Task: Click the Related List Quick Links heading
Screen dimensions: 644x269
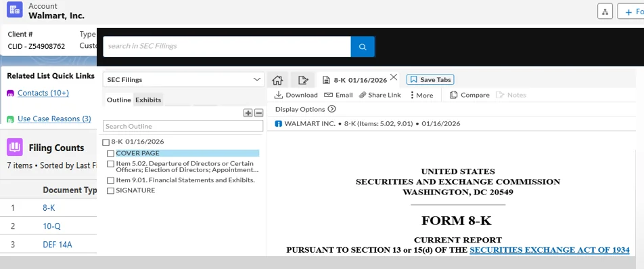Action: (51, 76)
